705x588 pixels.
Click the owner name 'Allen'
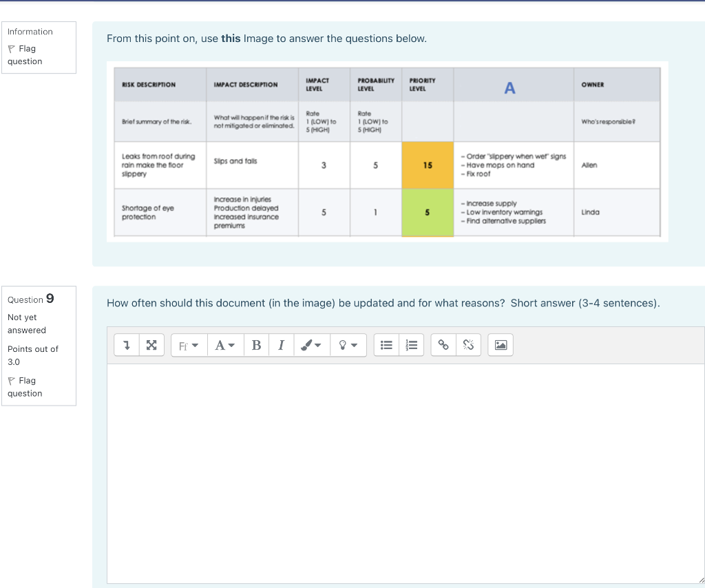tap(589, 165)
